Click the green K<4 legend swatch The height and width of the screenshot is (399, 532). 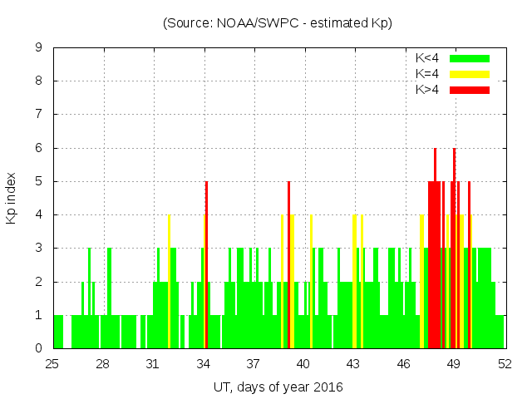470,58
